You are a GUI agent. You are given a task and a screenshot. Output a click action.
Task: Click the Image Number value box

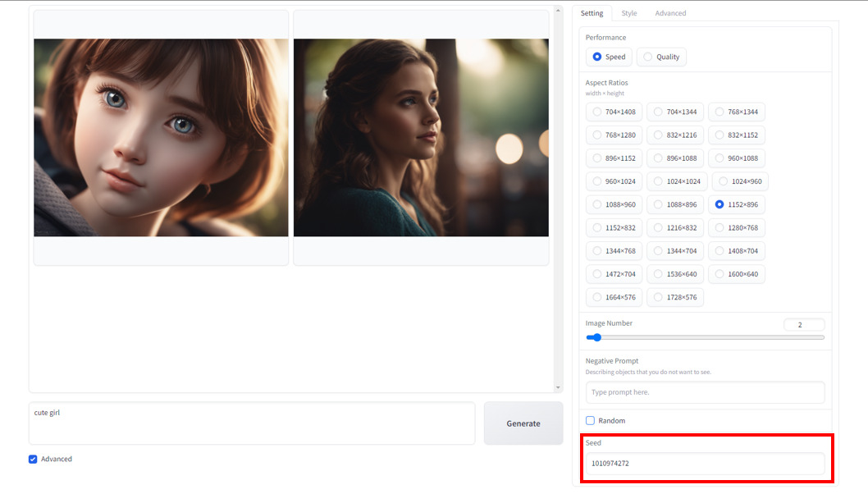804,325
